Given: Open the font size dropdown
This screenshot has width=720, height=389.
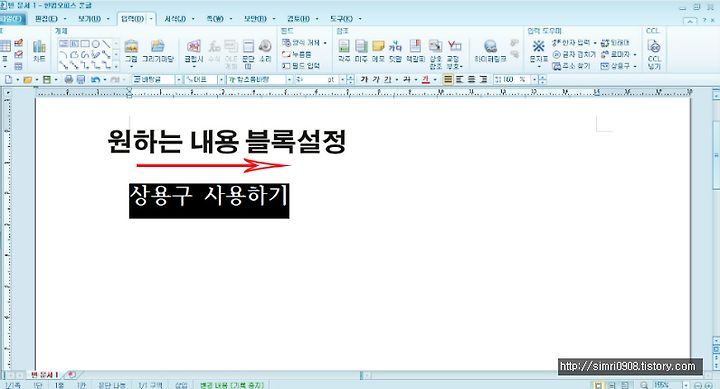Looking at the screenshot, I should [343, 79].
